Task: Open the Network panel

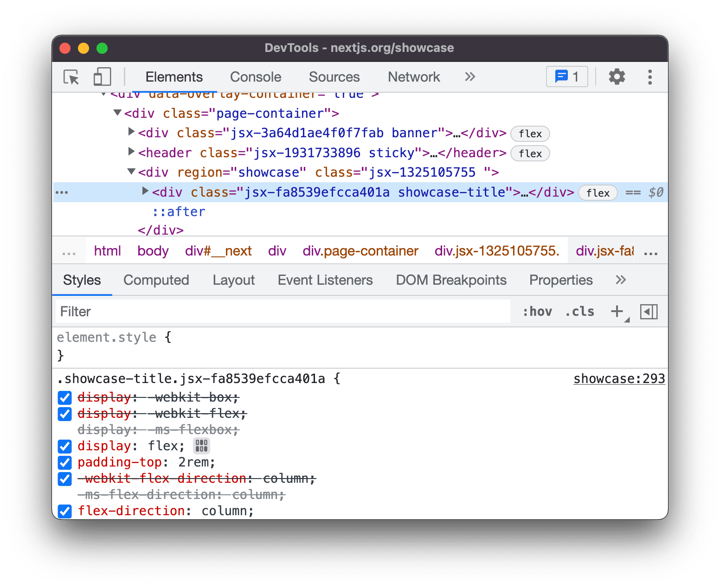Action: 414,77
